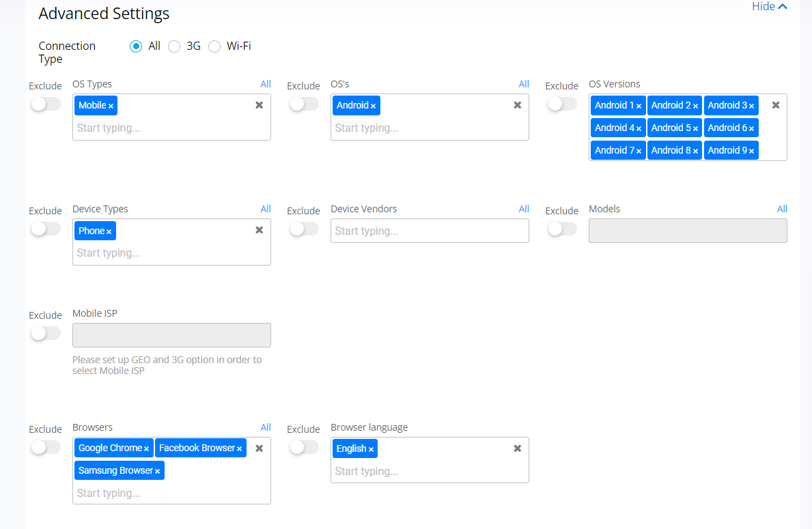The width and height of the screenshot is (812, 529).
Task: Delete the Facebook Browser tag
Action: pos(239,449)
